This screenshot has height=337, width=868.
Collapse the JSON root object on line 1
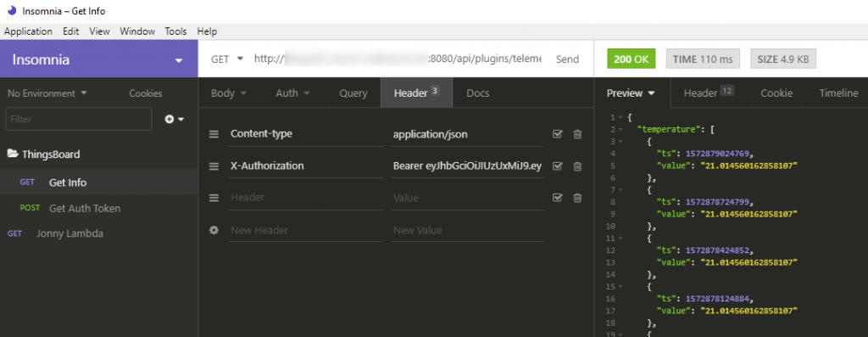tap(621, 117)
